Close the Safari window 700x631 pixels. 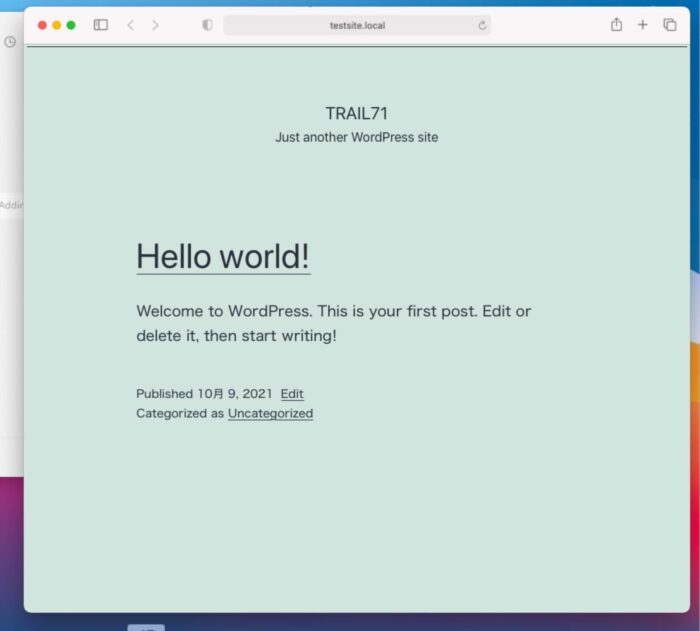click(x=42, y=25)
